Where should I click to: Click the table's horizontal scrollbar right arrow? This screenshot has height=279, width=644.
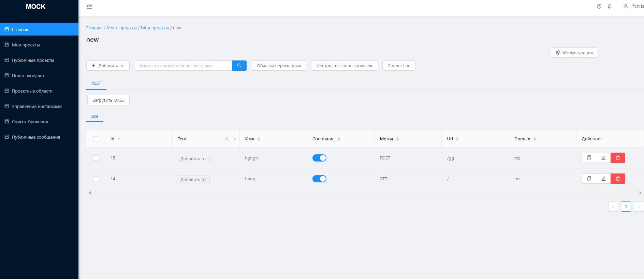pyautogui.click(x=640, y=193)
